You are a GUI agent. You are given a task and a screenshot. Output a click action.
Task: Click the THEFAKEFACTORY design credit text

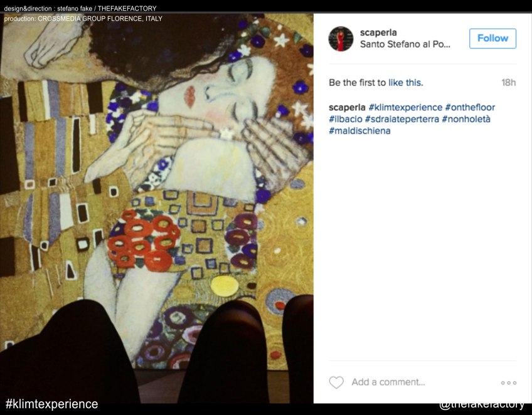[127, 8]
